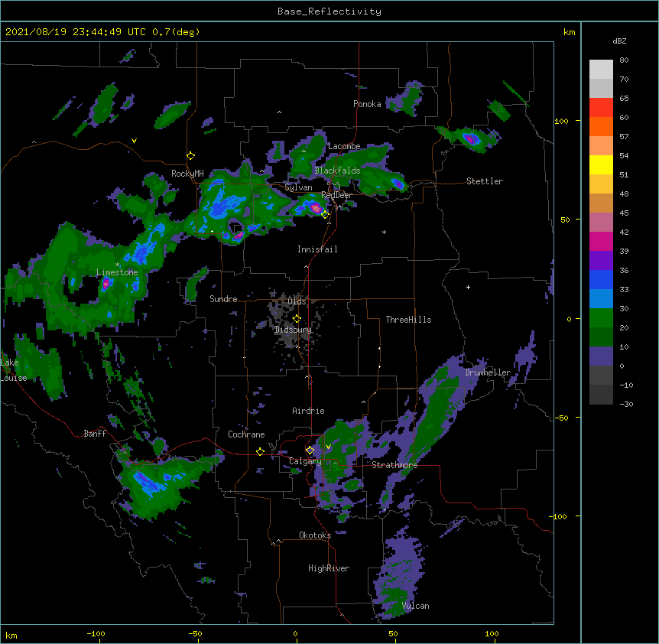The image size is (659, 644).
Task: Click the Olds city label
Action: (x=297, y=301)
